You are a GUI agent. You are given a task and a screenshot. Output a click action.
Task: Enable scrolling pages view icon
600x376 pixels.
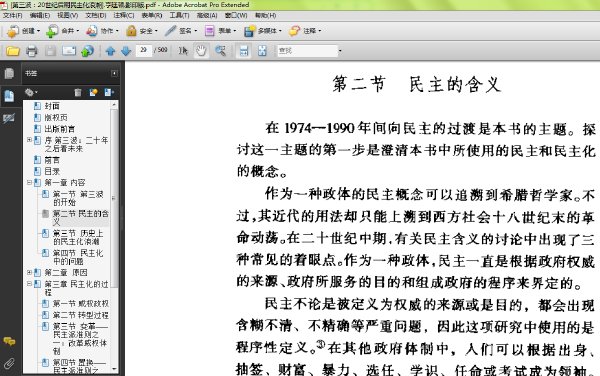point(244,51)
